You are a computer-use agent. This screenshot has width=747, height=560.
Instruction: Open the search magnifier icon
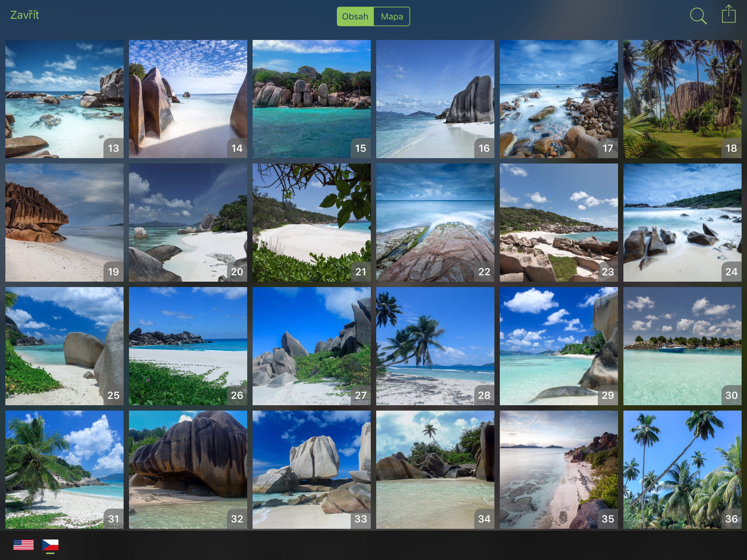698,16
